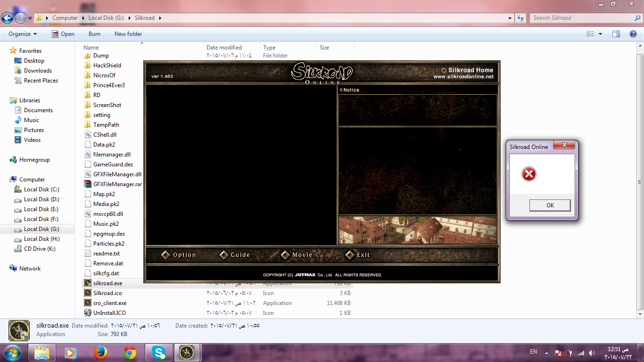Viewport: 644px width, 362px height.
Task: Open address bar history dropdown
Action: click(x=510, y=18)
